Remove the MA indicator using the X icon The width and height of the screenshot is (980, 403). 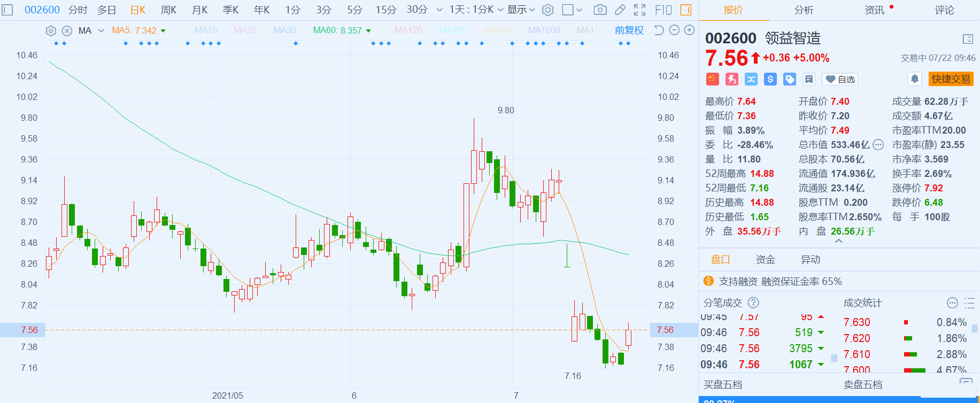(x=67, y=31)
